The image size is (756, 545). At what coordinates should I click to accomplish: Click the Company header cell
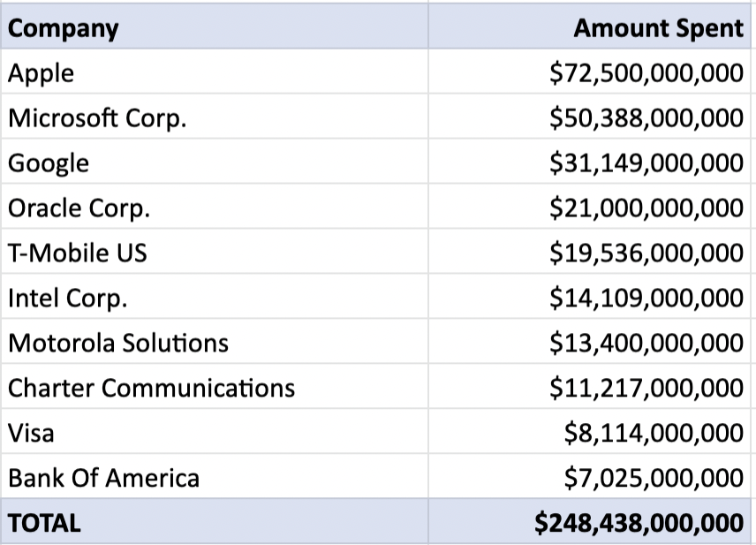(x=64, y=28)
